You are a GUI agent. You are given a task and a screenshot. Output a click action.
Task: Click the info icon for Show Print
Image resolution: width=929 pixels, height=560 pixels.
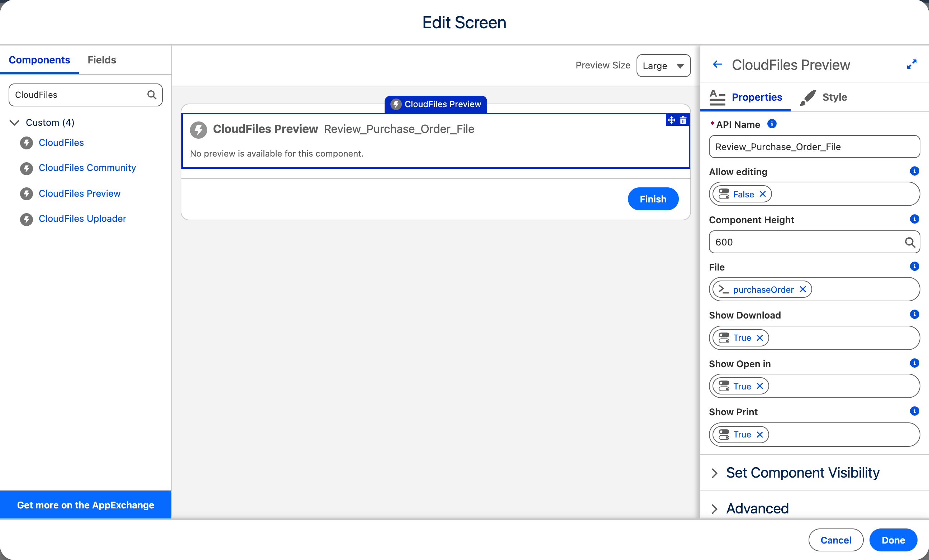914,411
